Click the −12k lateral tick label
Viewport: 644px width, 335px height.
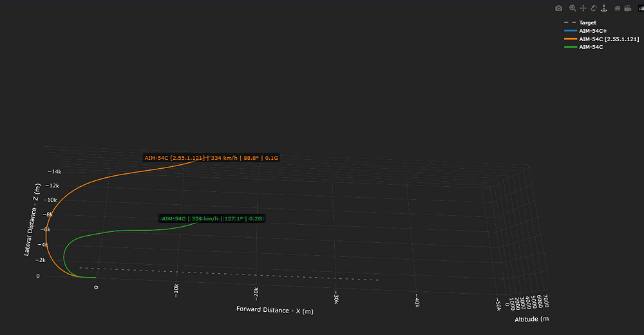tap(52, 186)
